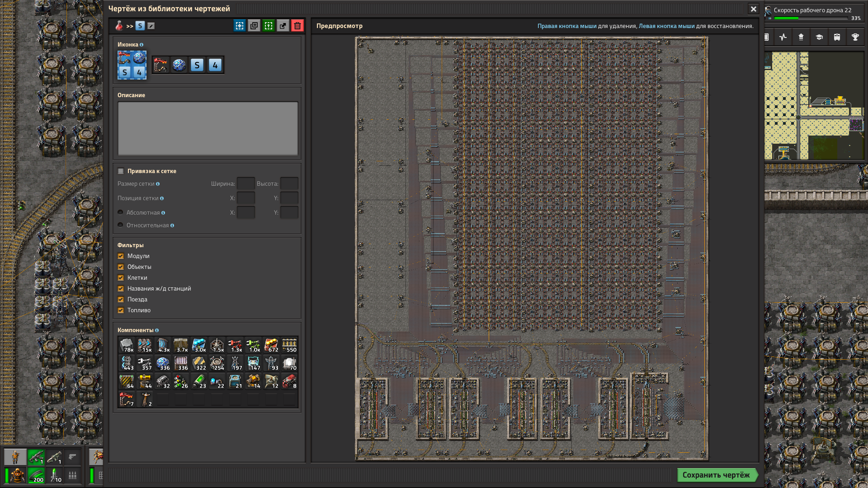This screenshot has height=488, width=868.
Task: Open the bonuses upload-arrow icon
Action: 801,37
